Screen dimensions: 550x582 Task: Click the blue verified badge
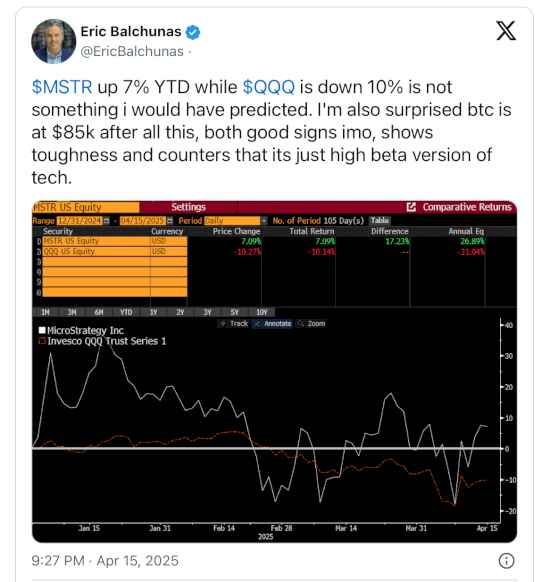click(193, 32)
